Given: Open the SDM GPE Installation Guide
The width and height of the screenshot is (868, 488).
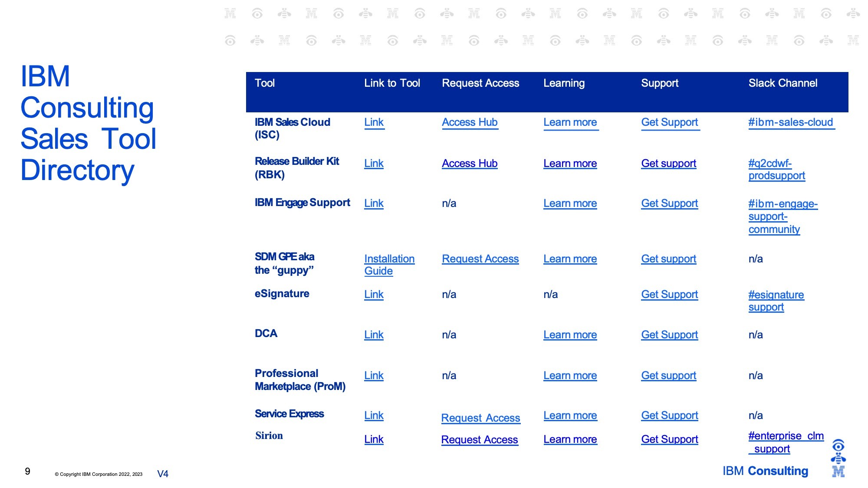Looking at the screenshot, I should [x=389, y=259].
